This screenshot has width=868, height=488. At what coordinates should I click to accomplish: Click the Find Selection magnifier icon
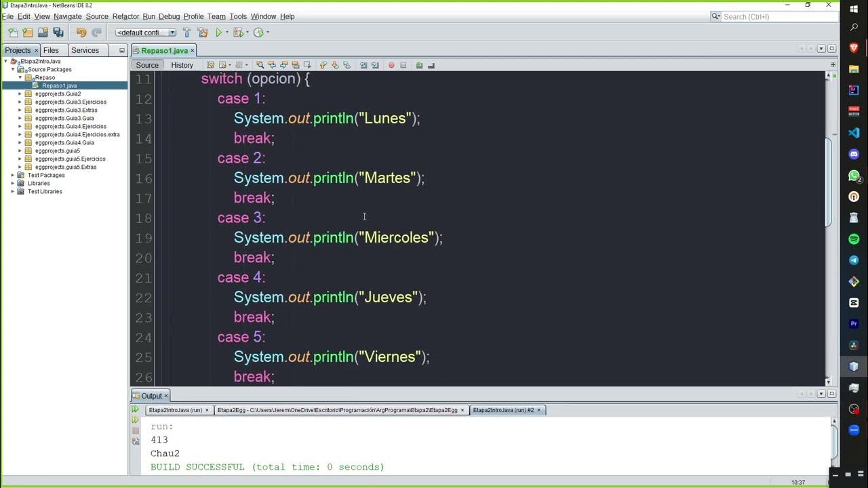260,65
